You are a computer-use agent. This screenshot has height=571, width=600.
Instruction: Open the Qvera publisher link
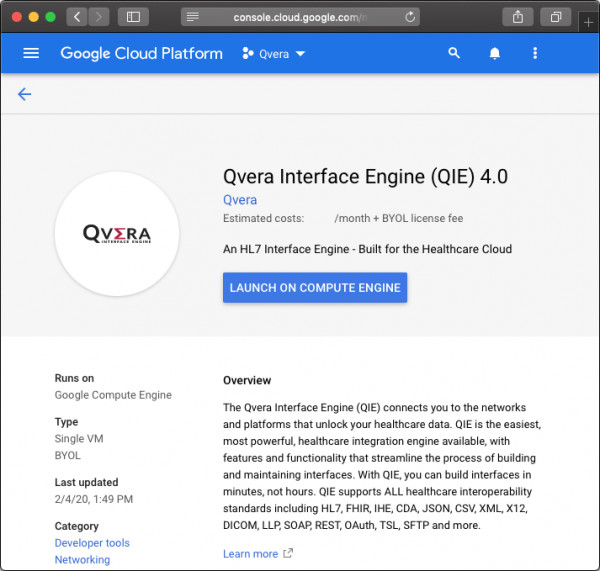pos(240,200)
